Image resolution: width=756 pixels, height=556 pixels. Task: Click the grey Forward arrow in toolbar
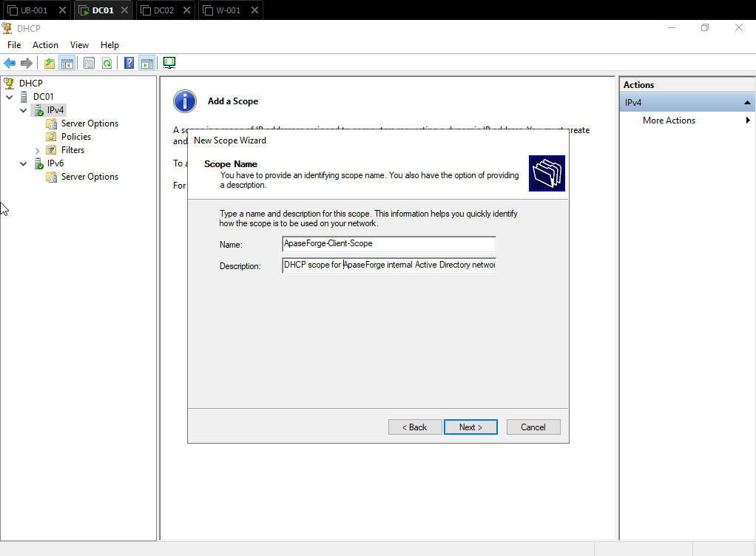27,63
